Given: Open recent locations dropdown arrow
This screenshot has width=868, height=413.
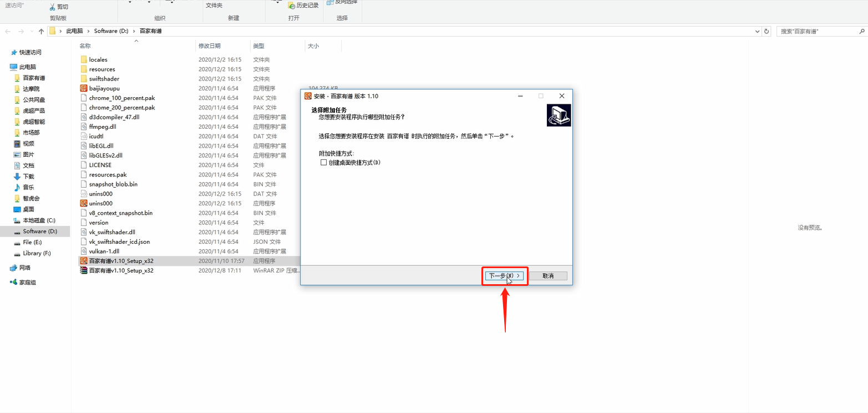Looking at the screenshot, I should click(32, 32).
